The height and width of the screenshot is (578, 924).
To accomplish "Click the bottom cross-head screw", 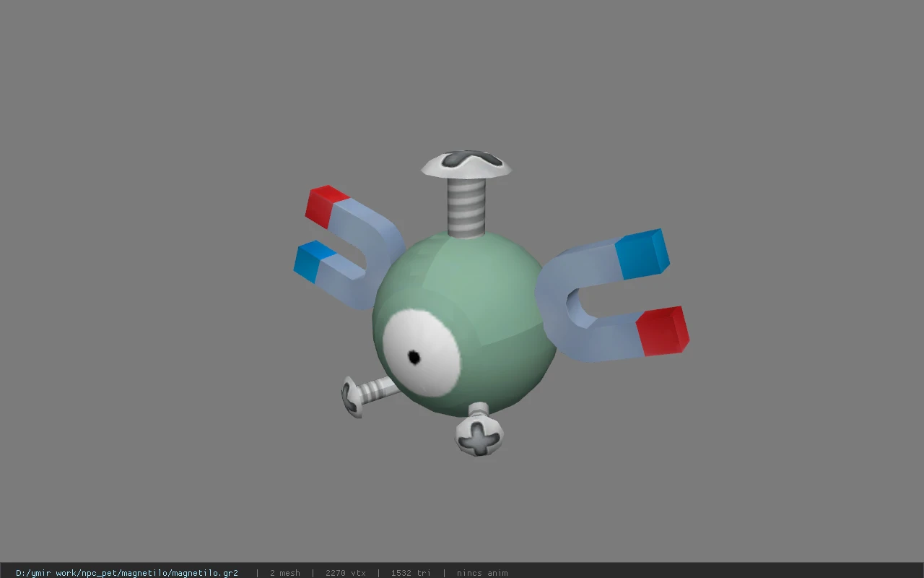I will [x=479, y=431].
